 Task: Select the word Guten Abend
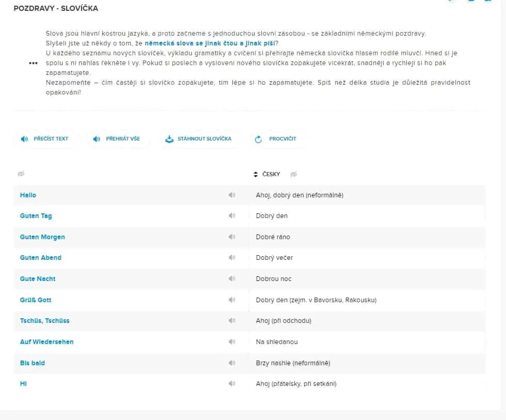tap(41, 258)
